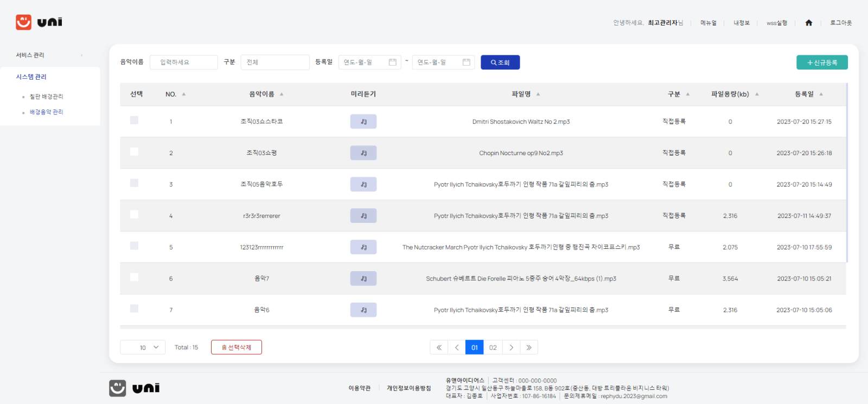Jump to first page of results
The width and height of the screenshot is (868, 404).
click(439, 348)
